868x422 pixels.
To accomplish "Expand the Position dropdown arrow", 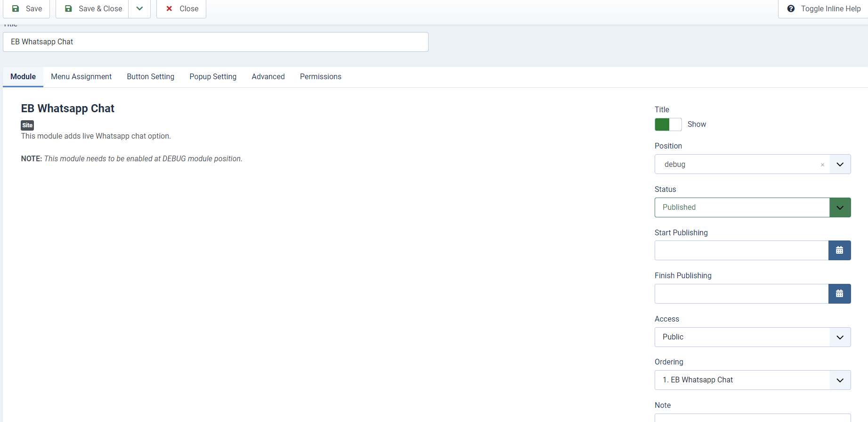I will click(840, 165).
